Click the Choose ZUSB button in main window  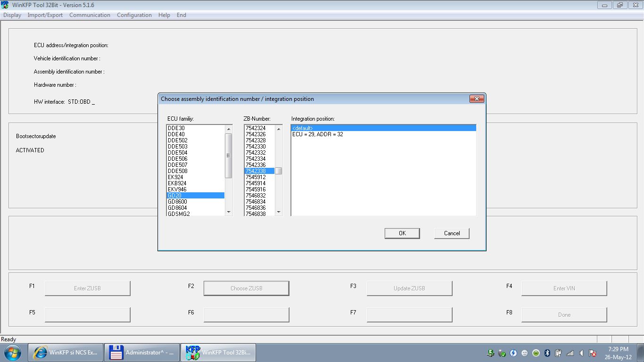(246, 288)
